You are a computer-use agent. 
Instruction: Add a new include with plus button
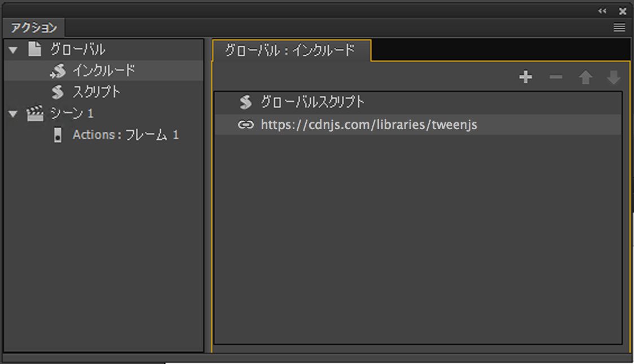pyautogui.click(x=526, y=77)
